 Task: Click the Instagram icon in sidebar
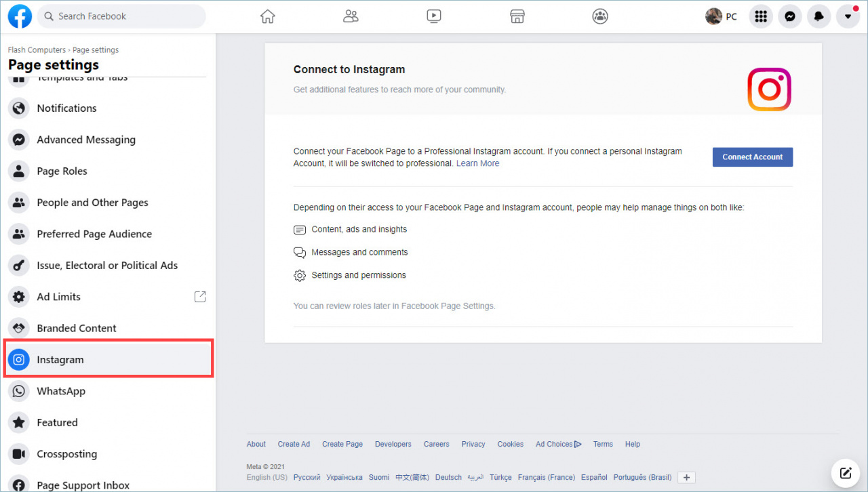click(x=19, y=360)
